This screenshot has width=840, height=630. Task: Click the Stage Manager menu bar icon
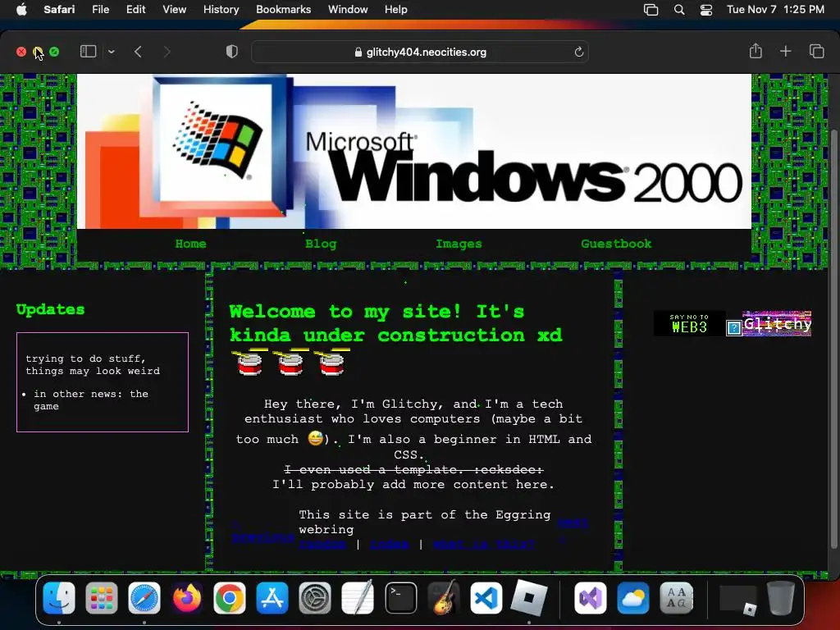pyautogui.click(x=651, y=10)
